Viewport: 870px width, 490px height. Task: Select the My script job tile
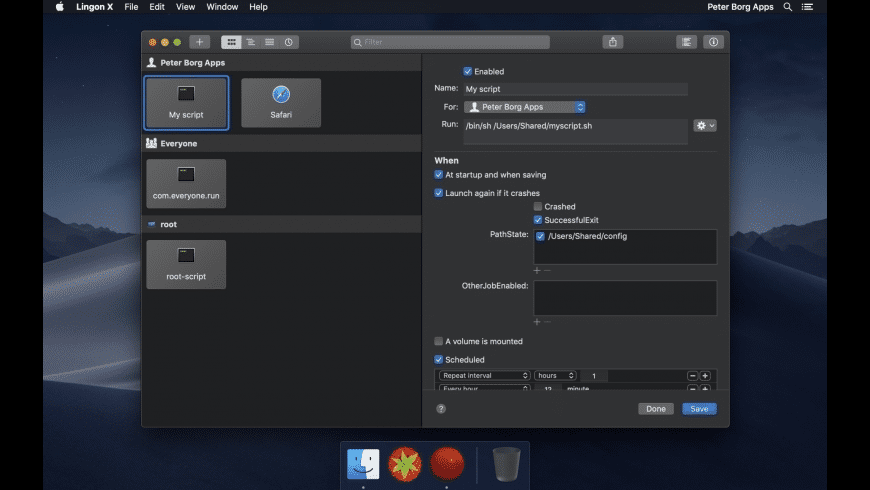point(186,103)
